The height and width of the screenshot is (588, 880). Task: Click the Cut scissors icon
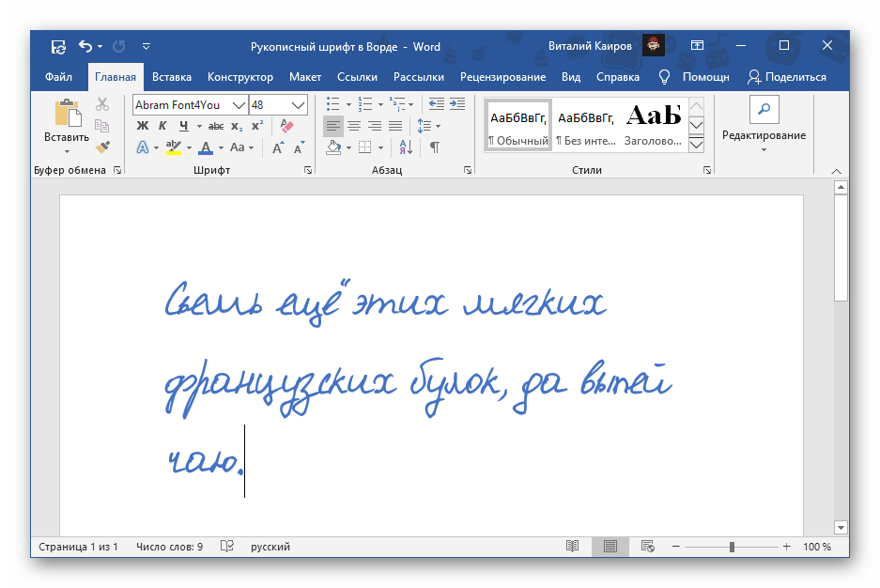pos(102,104)
